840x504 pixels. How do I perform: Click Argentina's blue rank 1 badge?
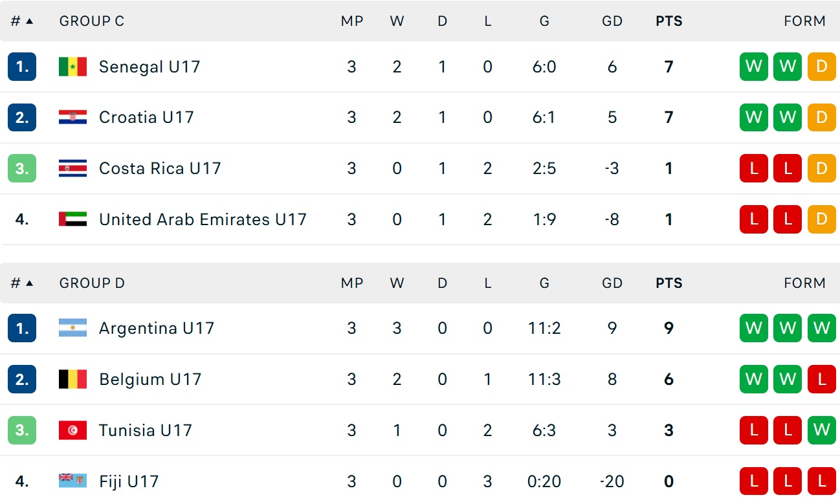(x=22, y=328)
